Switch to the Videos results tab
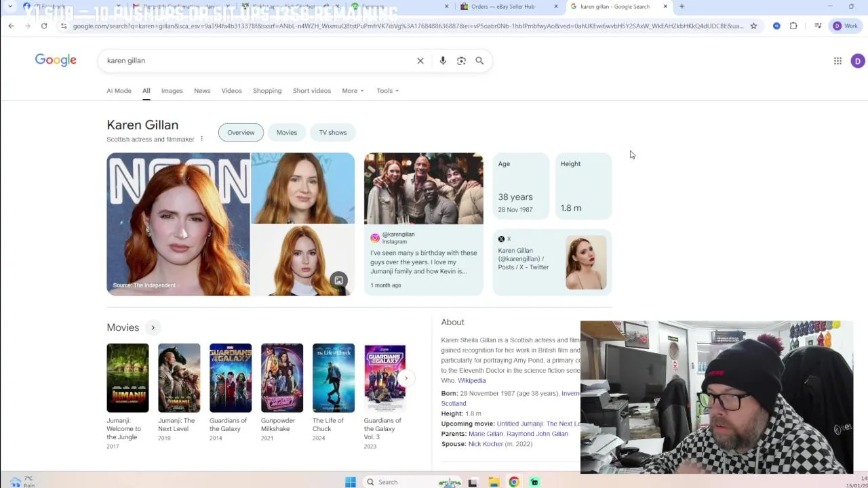 coord(231,91)
